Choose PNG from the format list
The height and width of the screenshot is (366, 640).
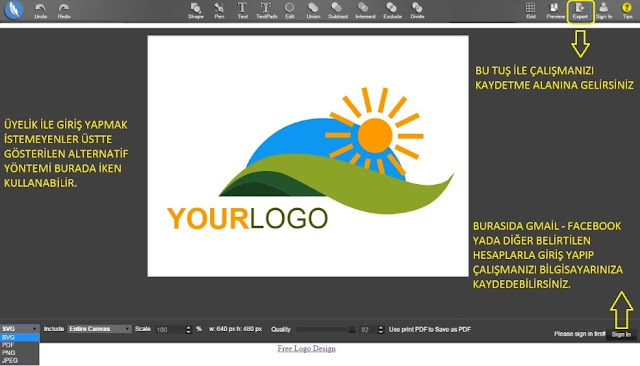20,353
